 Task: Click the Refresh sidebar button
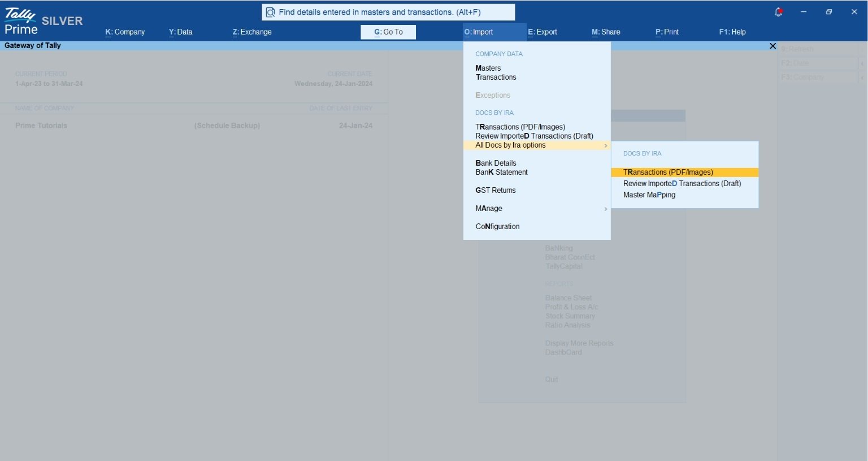click(x=818, y=49)
